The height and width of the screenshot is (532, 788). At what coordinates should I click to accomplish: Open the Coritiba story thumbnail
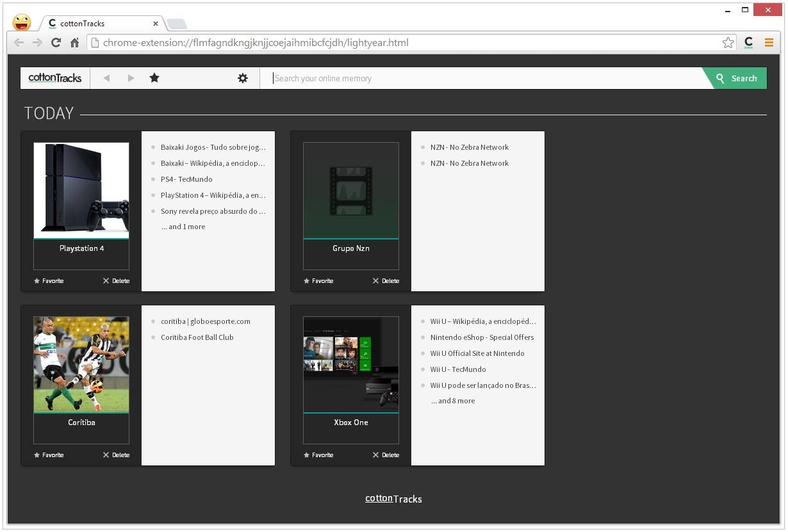tap(81, 364)
